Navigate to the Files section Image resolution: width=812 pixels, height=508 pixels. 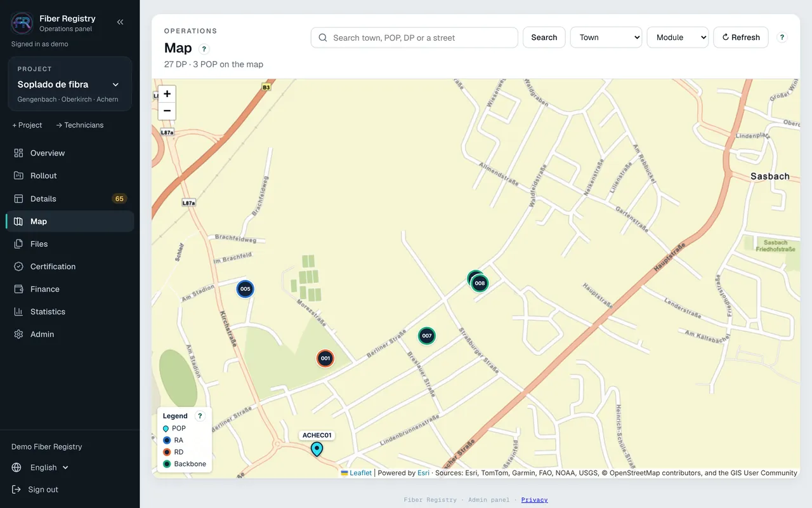point(70,244)
